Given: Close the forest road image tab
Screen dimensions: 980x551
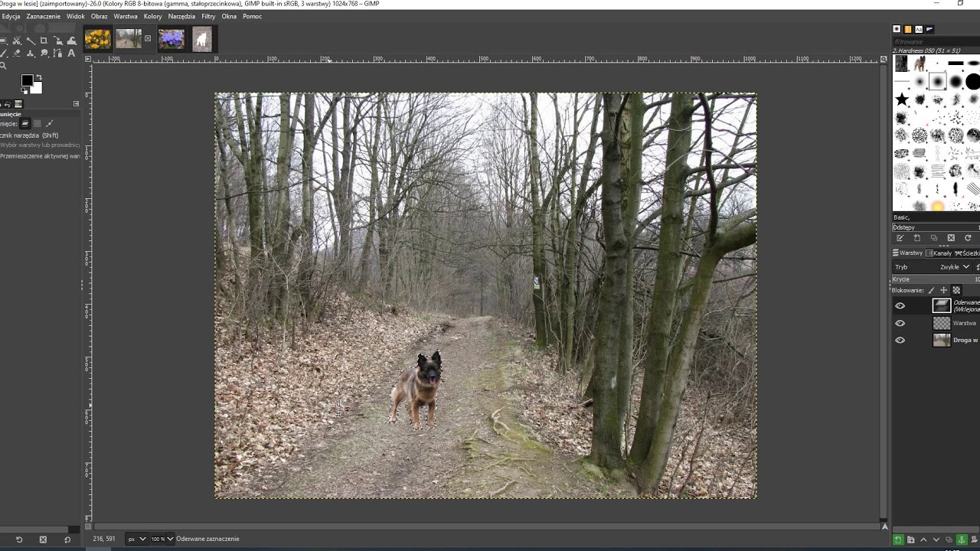Looking at the screenshot, I should [148, 38].
